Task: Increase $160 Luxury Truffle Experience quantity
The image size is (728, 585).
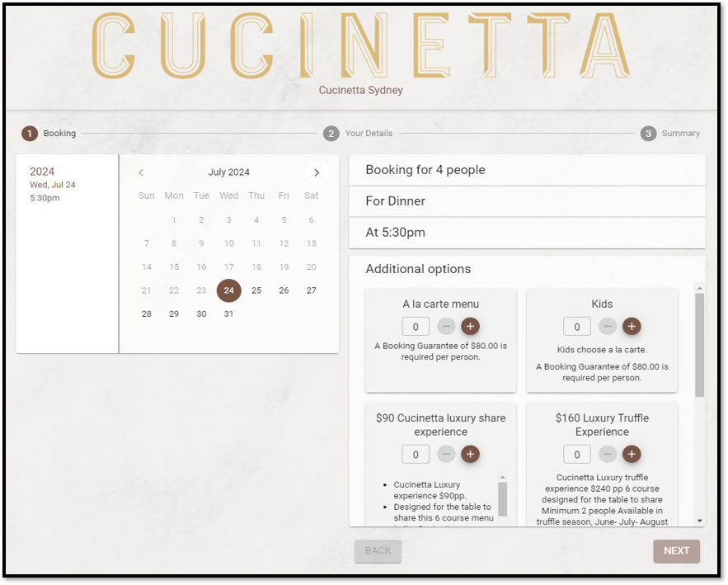Action: pyautogui.click(x=632, y=454)
